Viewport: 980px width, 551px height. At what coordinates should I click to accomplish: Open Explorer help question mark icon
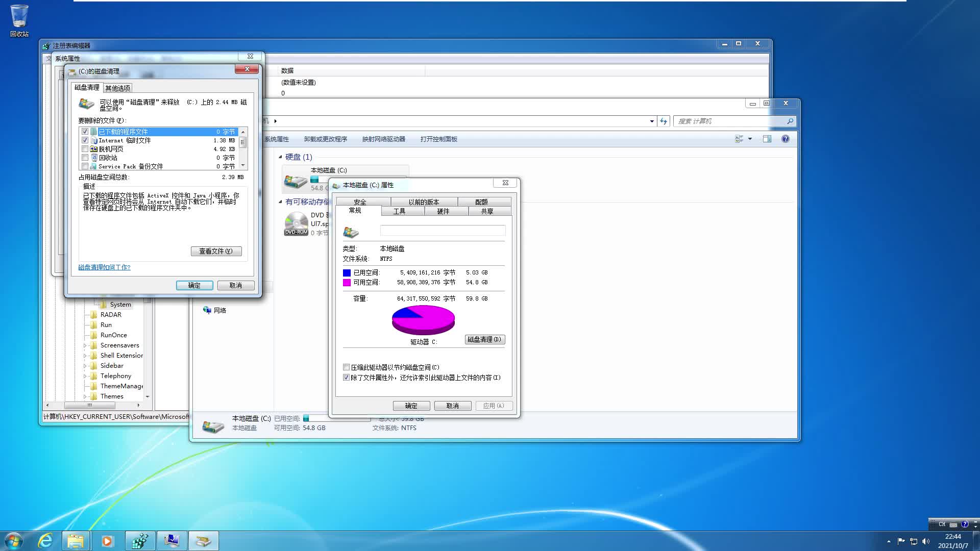[786, 139]
